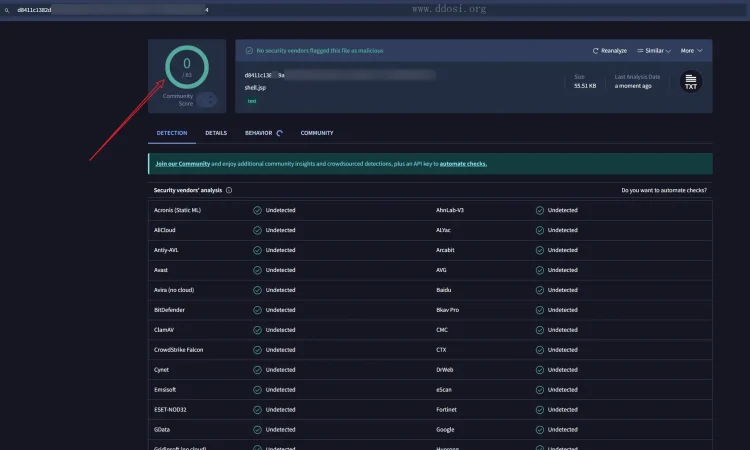The width and height of the screenshot is (750, 450).
Task: Select the 'ESET-NOD32' vendor name
Action: 170,410
